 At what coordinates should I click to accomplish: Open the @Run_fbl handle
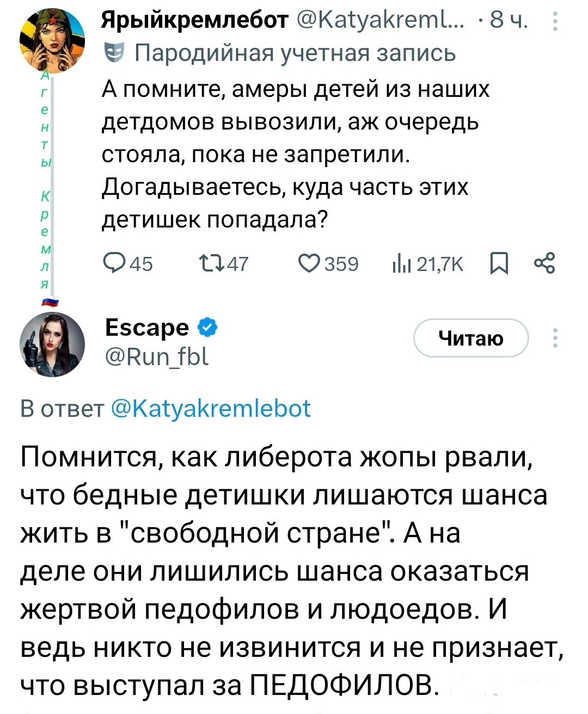pyautogui.click(x=156, y=358)
